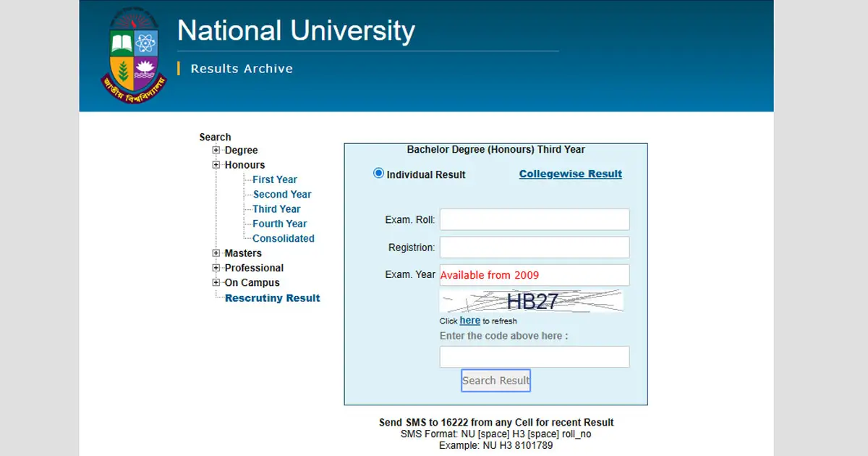Select the Masters category label
Screen dimensions: 868x456
coord(243,253)
